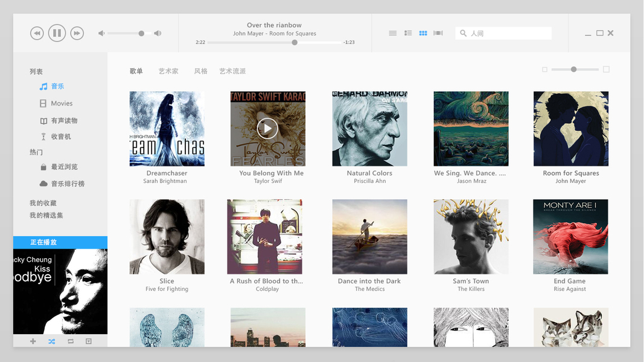Pause the current song
This screenshot has width=644, height=362.
[x=57, y=33]
